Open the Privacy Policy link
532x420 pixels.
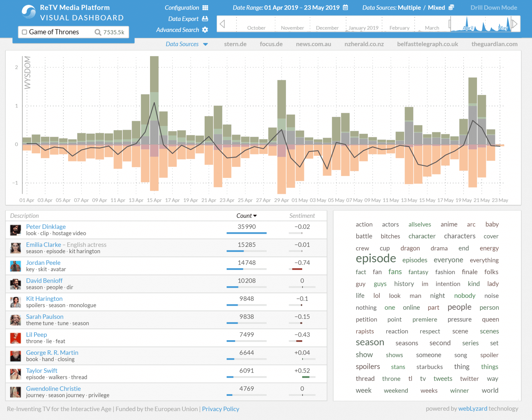pyautogui.click(x=221, y=409)
